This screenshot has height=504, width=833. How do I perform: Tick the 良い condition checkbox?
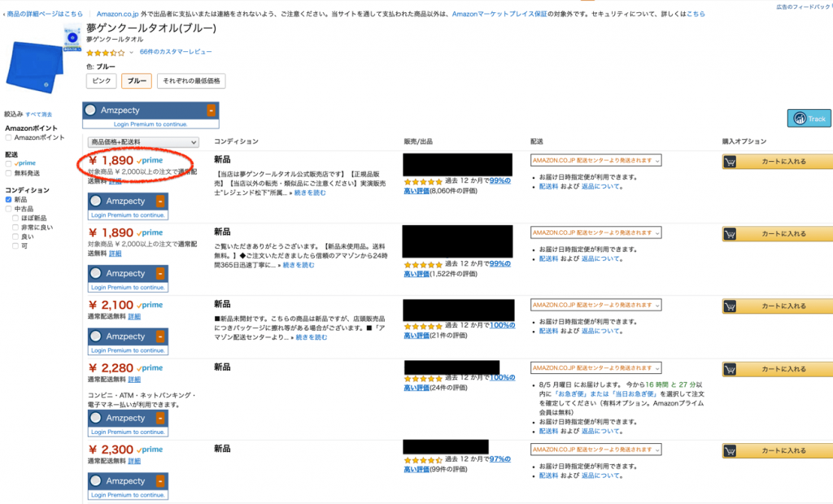point(15,237)
